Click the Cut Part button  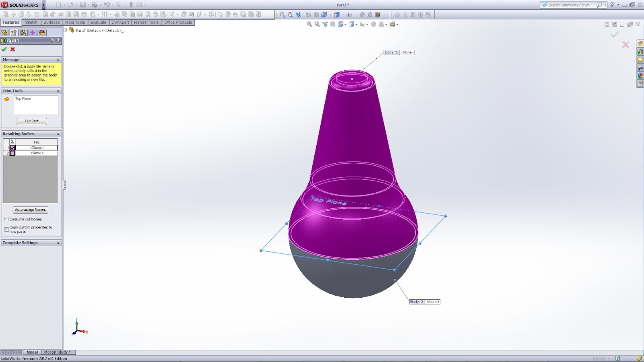coord(31,121)
